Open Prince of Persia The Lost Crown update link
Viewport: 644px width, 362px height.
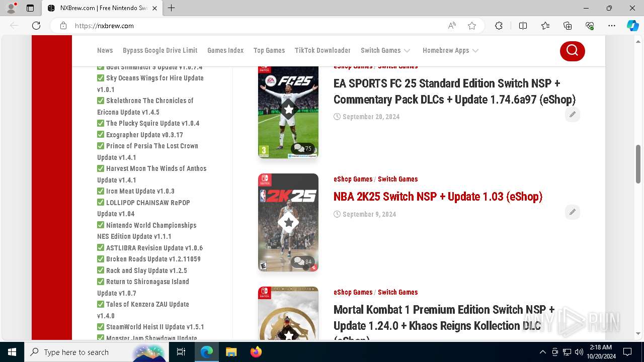[147, 151]
